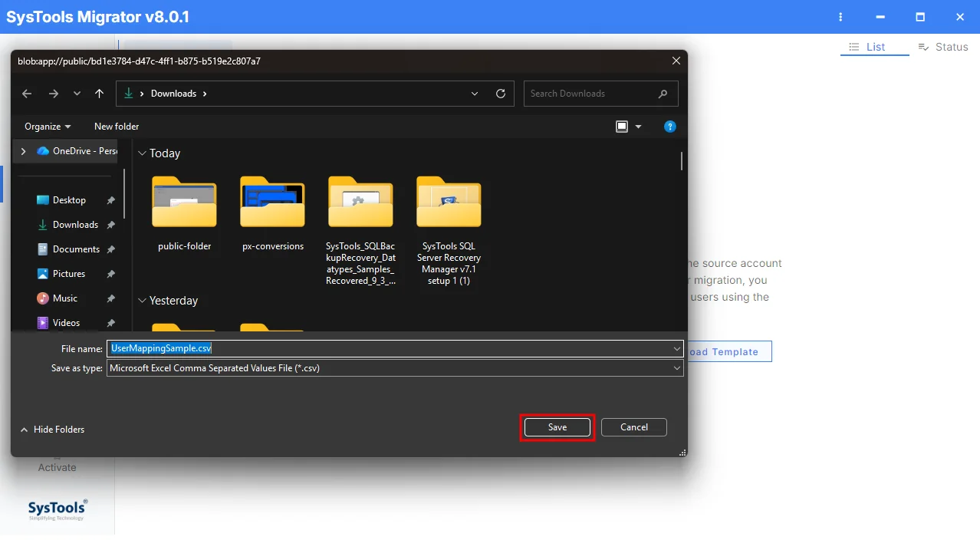980x550 pixels.
Task: Open the dialog help icon
Action: click(669, 127)
